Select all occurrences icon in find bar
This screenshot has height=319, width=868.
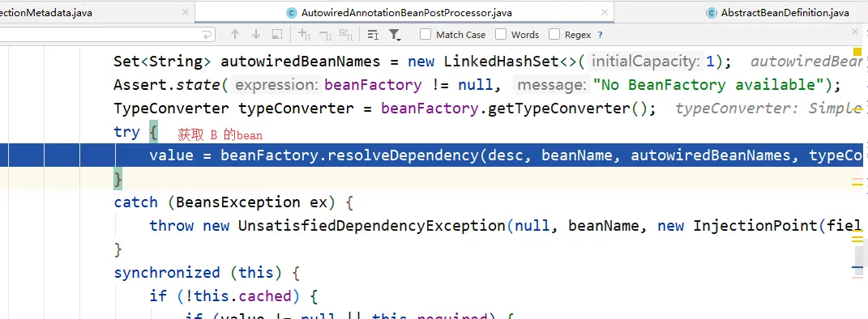tap(346, 35)
